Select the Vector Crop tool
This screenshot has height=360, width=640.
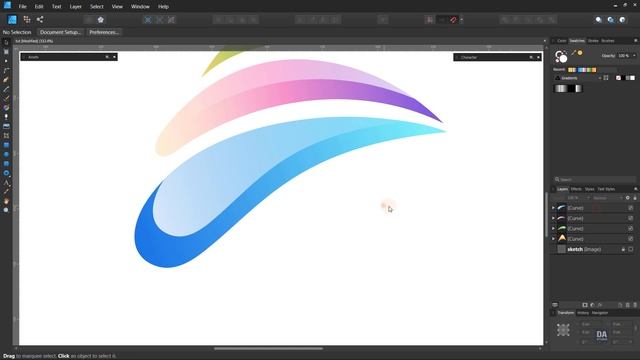tap(6, 136)
